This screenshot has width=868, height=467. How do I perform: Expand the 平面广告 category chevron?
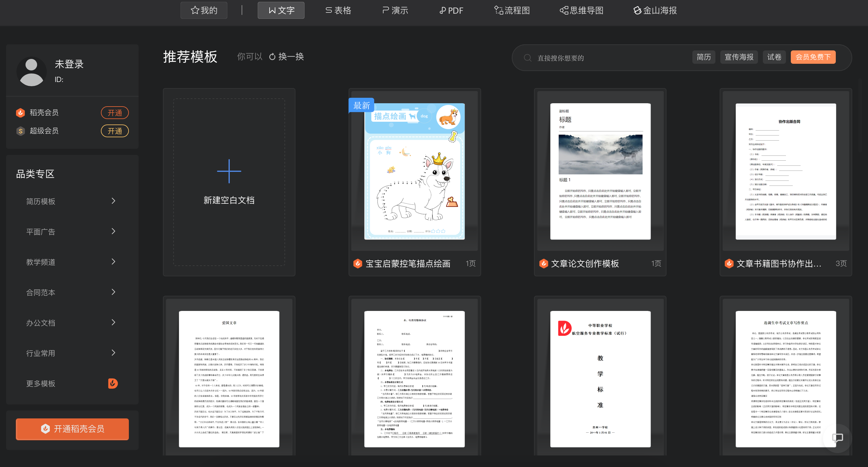(113, 231)
